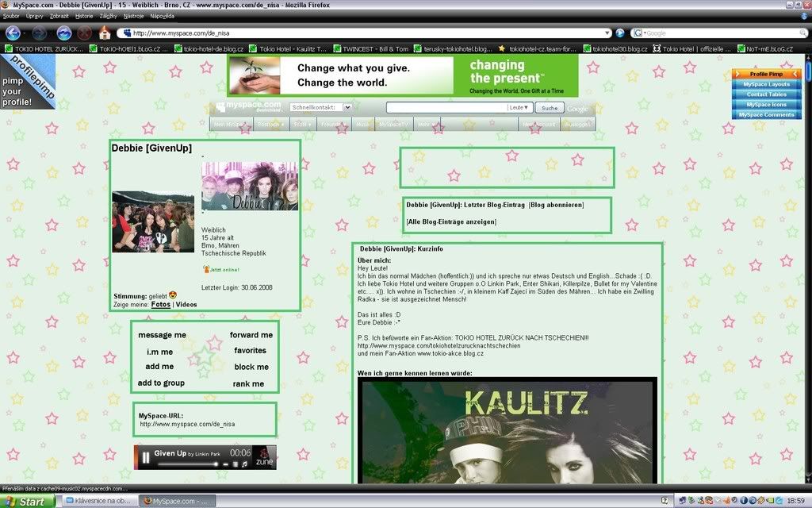Image resolution: width=812 pixels, height=508 pixels.
Task: Click the Windows Start button
Action: pyautogui.click(x=28, y=501)
